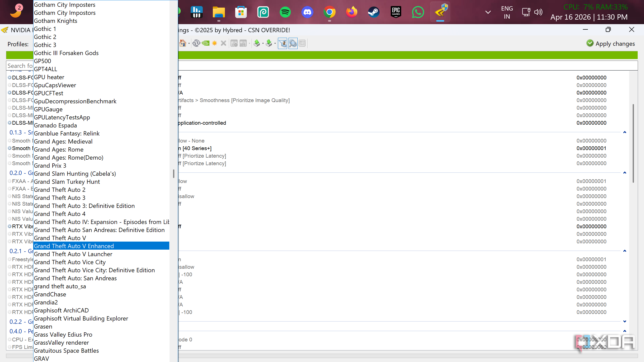Expand section 0.2.2 using down arrow

[x=625, y=322]
